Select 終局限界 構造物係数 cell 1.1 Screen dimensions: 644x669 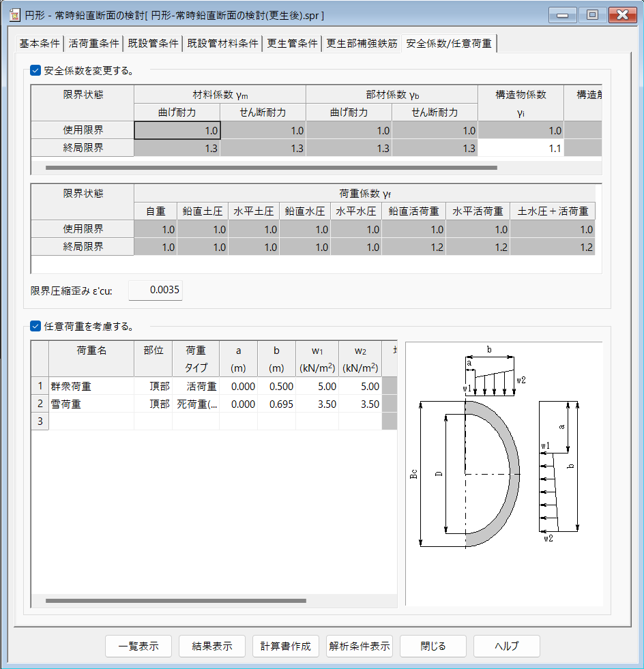click(x=521, y=148)
